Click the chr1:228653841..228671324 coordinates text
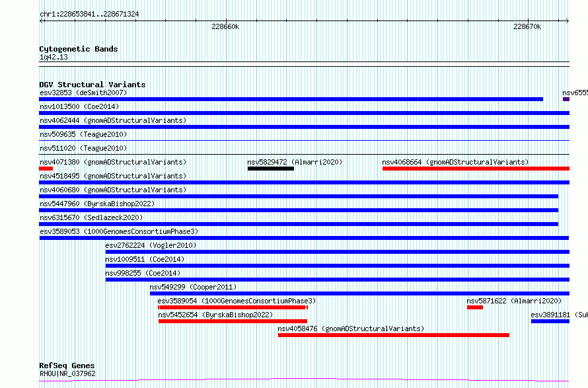This screenshot has height=388, width=588. (89, 14)
